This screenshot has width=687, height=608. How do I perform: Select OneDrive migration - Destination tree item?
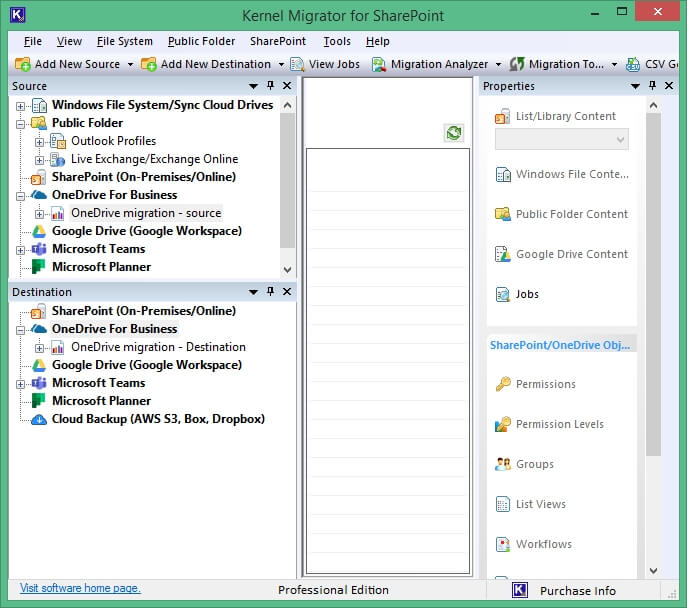coord(158,347)
